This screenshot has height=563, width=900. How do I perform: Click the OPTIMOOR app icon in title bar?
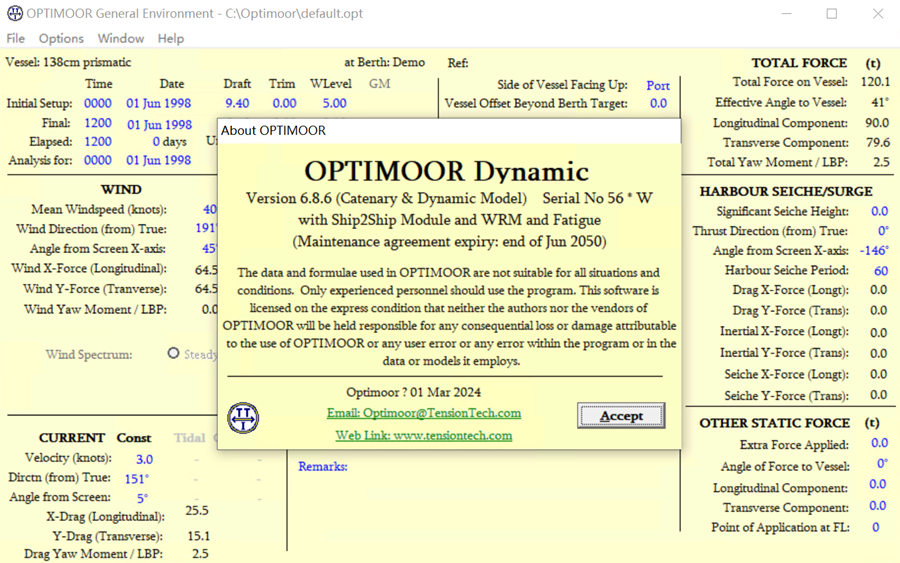click(x=15, y=13)
